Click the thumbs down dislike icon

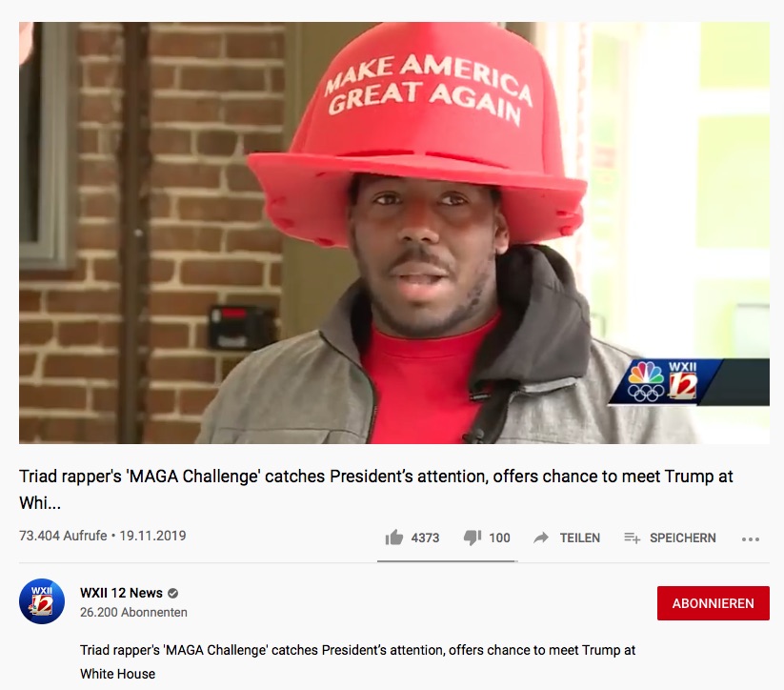(x=472, y=538)
